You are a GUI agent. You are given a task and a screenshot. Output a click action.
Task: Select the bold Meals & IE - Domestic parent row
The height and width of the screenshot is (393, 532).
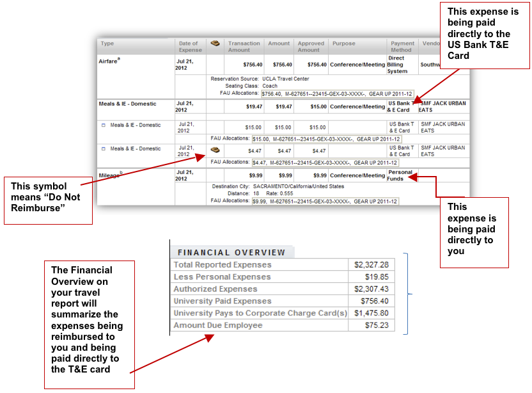[x=128, y=104]
